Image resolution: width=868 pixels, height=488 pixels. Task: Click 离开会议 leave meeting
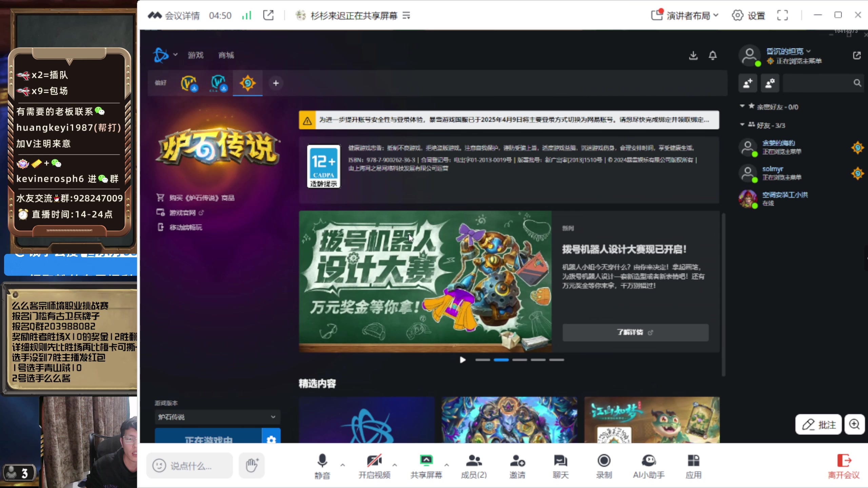tap(844, 466)
